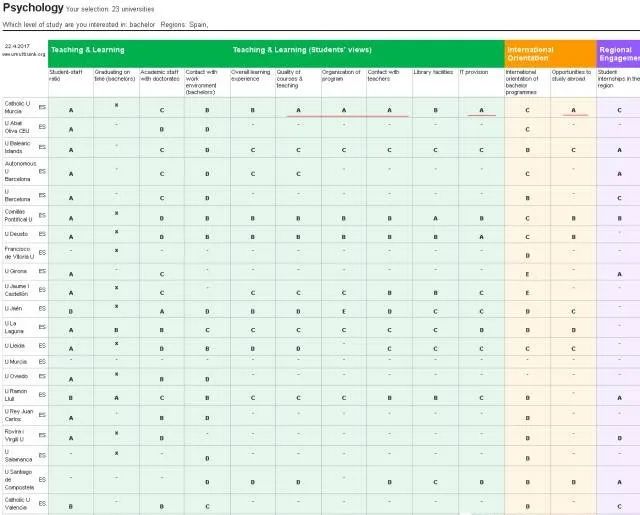Image resolution: width=640 pixels, height=515 pixels.
Task: Click the IT provision column header
Action: (473, 72)
